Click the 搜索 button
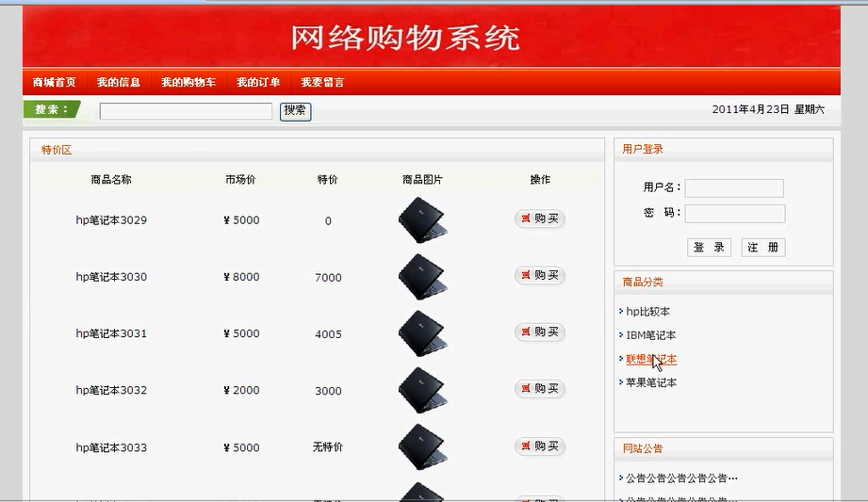 (295, 111)
